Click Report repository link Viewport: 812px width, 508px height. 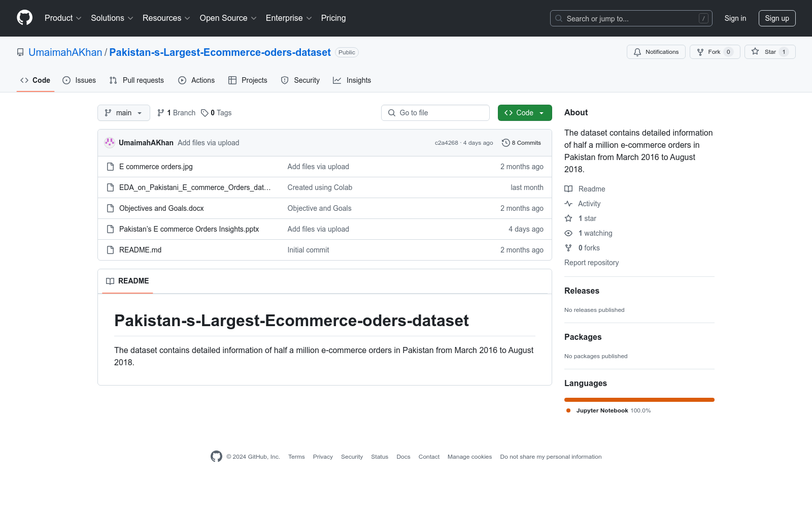coord(591,263)
